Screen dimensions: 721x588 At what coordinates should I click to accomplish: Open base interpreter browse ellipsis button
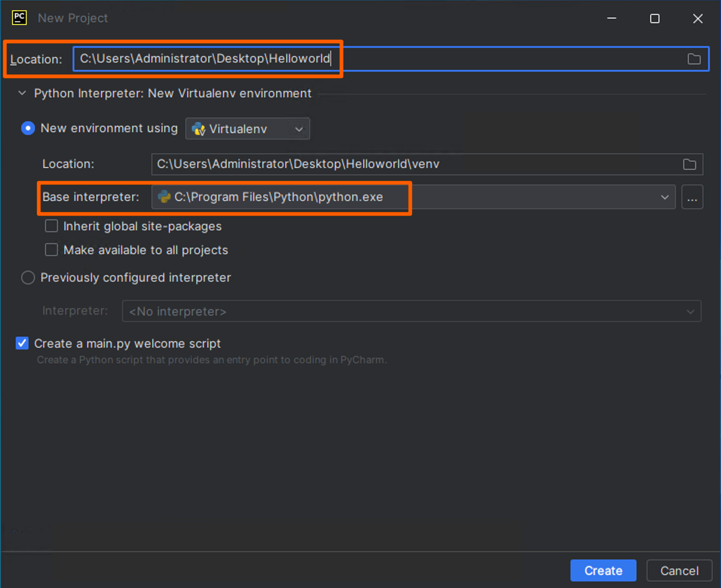(692, 197)
